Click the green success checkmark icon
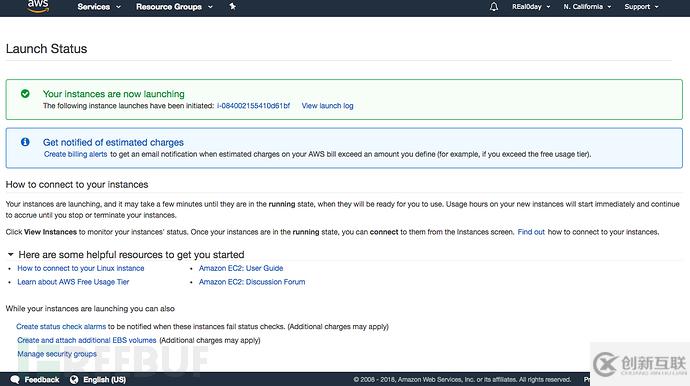This screenshot has height=386, width=690. (x=25, y=94)
